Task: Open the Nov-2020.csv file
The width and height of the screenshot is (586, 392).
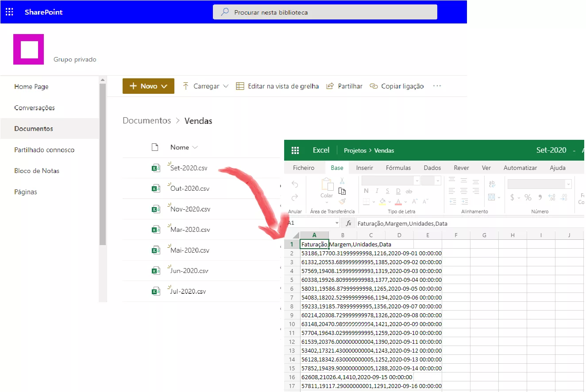Action: click(190, 209)
